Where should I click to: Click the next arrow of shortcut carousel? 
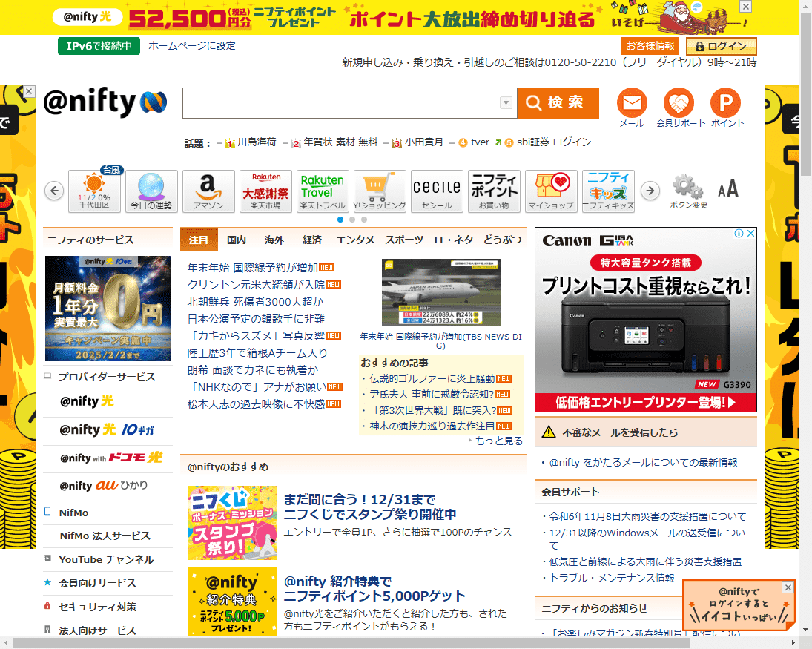(x=650, y=191)
